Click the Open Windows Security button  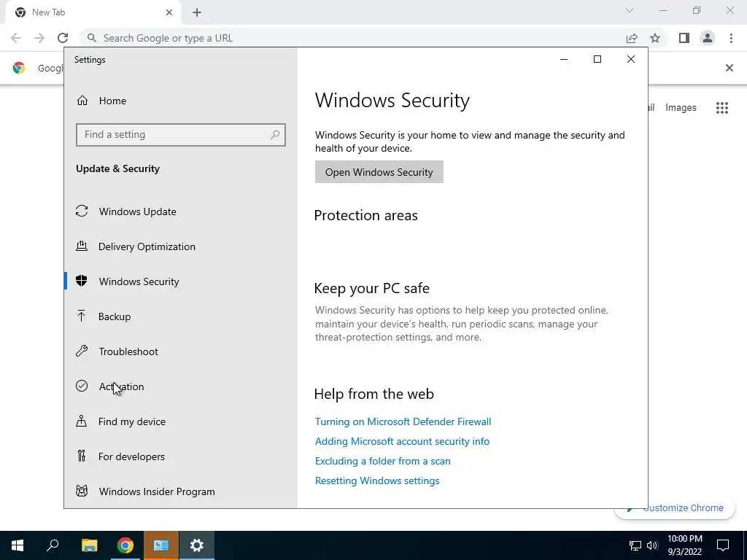pos(379,172)
